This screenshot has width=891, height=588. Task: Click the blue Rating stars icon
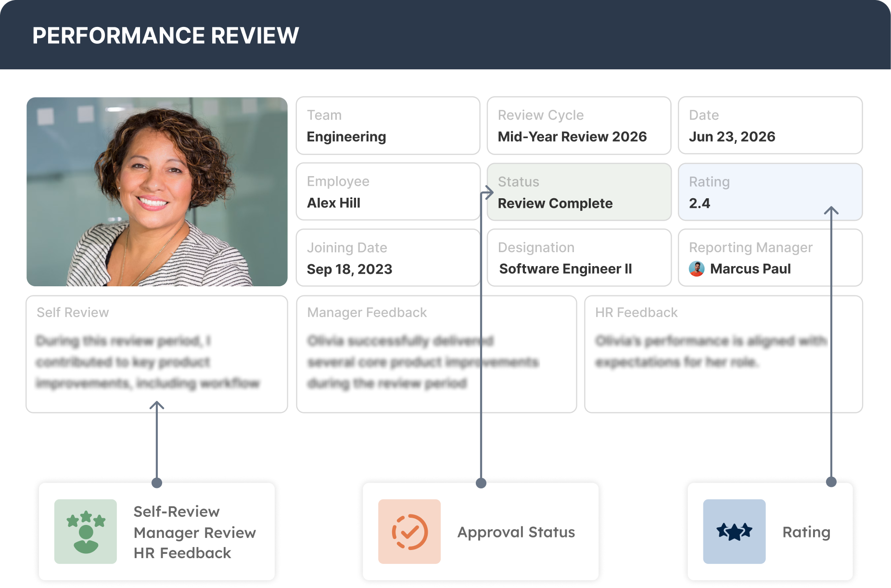[x=734, y=531]
